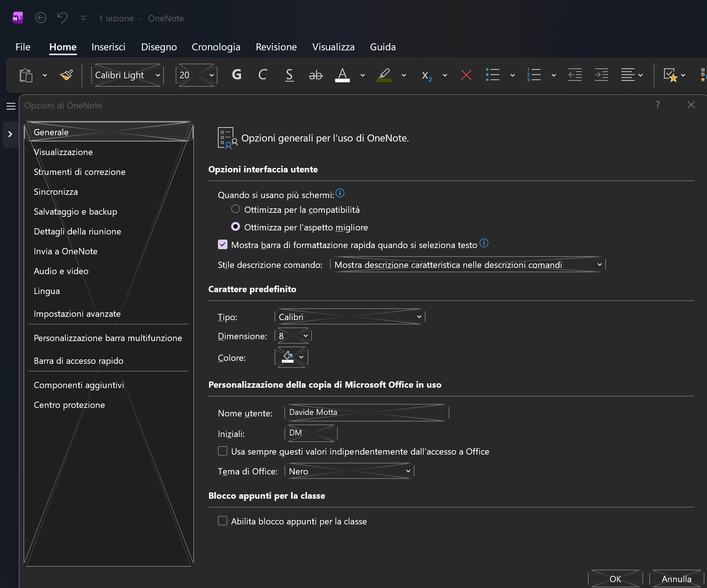The image size is (707, 588).
Task: Click the OK button
Action: [x=616, y=579]
